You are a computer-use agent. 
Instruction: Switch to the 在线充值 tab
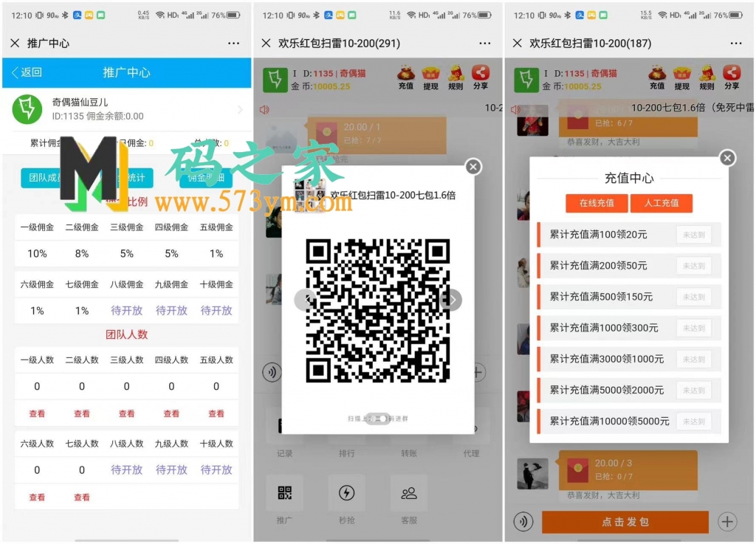pos(597,203)
